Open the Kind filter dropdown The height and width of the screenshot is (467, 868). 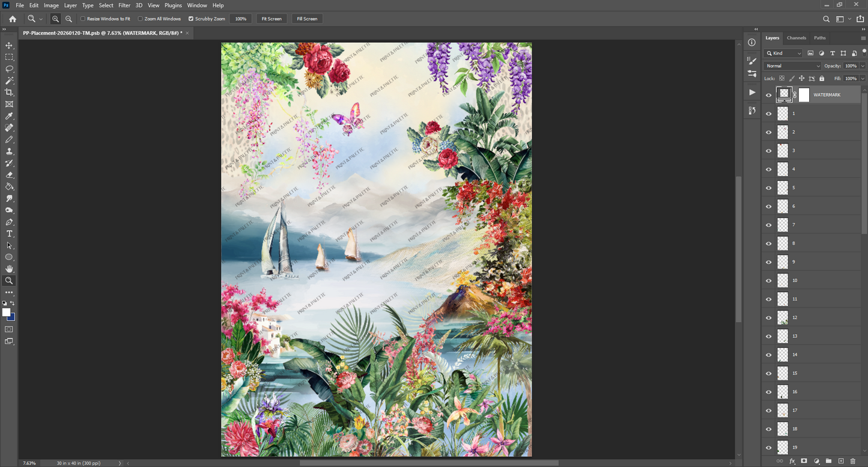point(783,53)
